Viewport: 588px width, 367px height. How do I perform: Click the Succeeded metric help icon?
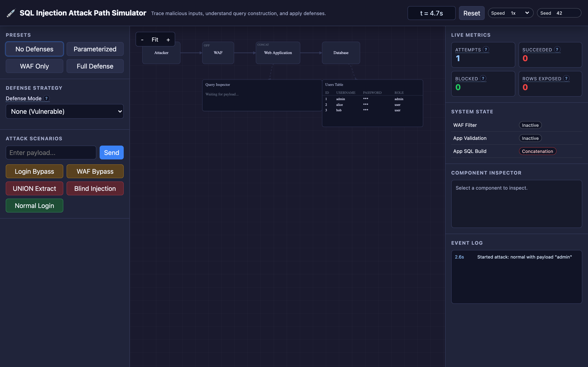(x=557, y=50)
